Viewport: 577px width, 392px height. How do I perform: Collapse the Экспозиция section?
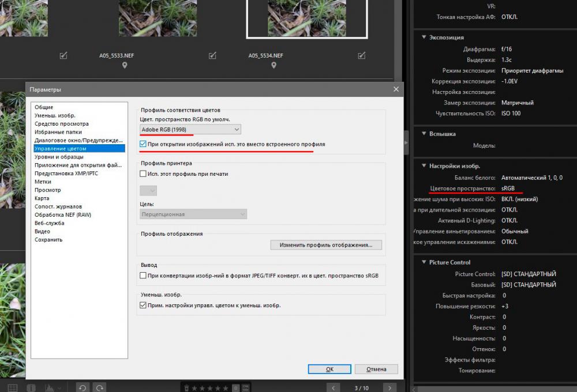tap(424, 37)
